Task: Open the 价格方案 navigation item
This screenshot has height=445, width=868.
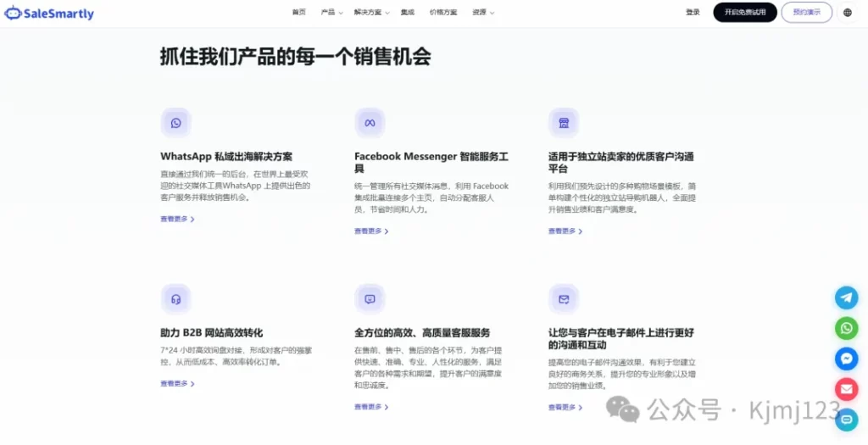Action: tap(443, 12)
